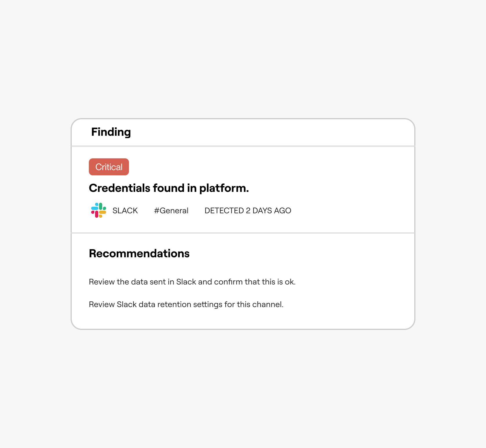Select the Slack data retention settings recommendation
This screenshot has height=448, width=486.
coord(186,304)
